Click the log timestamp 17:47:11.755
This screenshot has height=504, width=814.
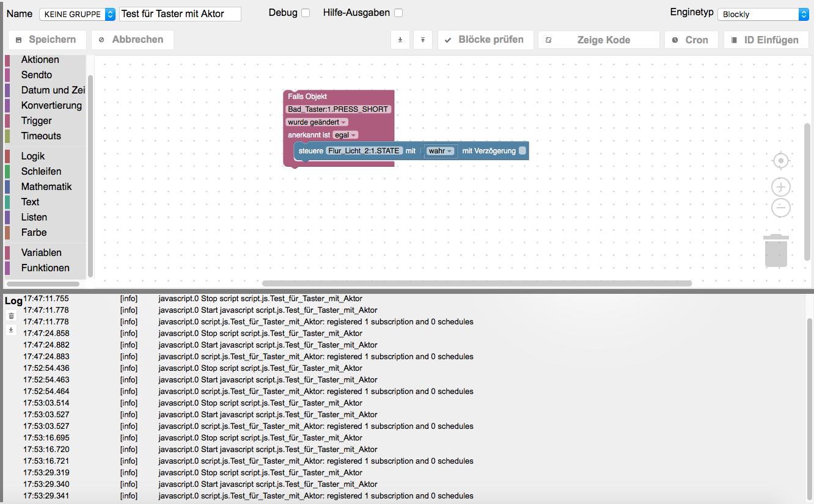[x=46, y=299]
